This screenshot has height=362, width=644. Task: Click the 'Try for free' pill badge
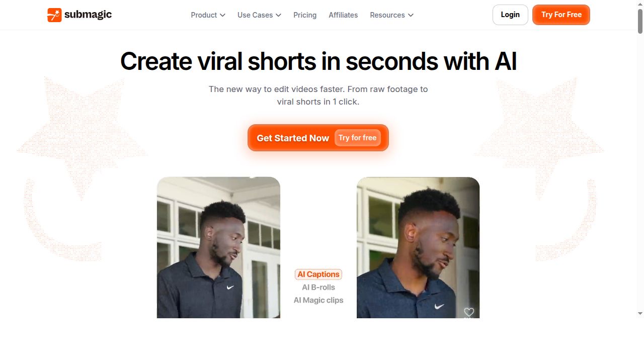click(x=357, y=138)
